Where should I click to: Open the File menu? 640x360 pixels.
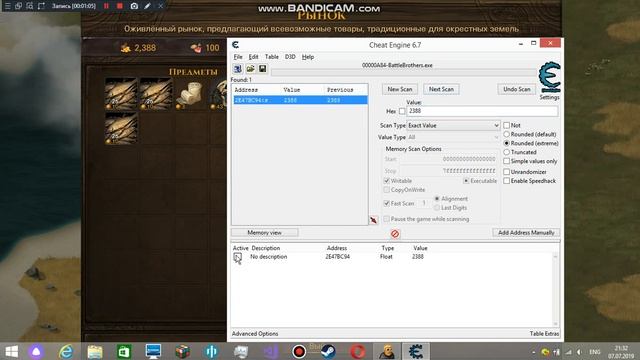(238, 57)
